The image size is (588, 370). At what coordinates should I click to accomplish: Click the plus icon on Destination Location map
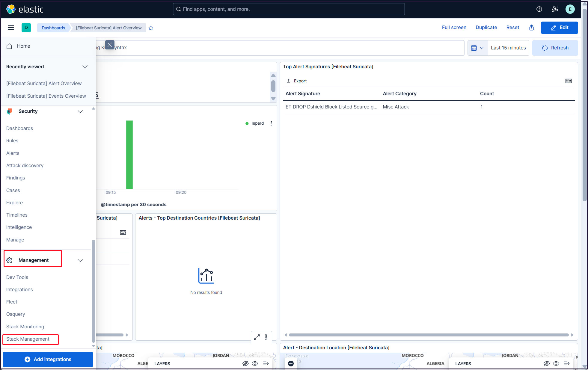coord(291,363)
